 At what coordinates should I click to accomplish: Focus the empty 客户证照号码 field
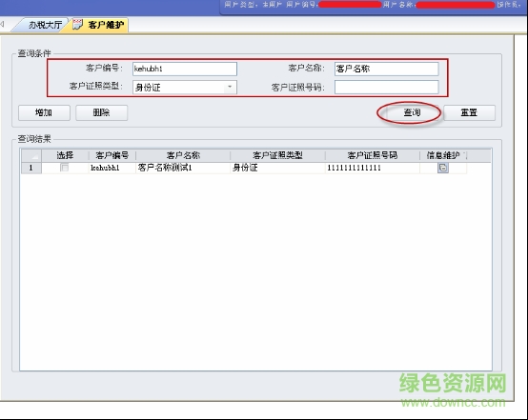tap(386, 88)
